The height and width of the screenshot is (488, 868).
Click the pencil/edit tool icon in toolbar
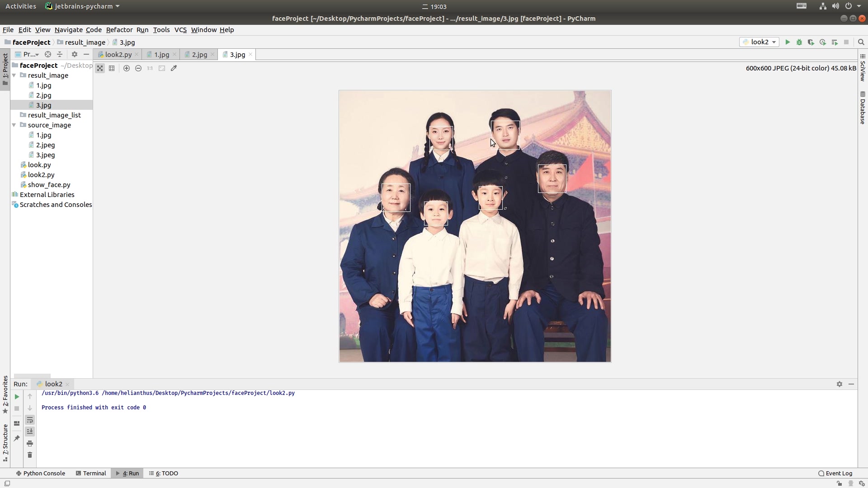pos(174,68)
